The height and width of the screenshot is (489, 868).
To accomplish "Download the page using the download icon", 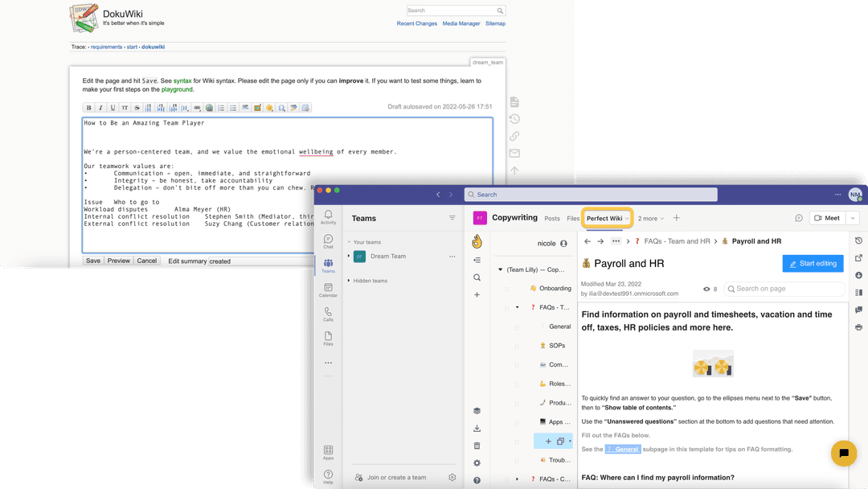I will pyautogui.click(x=858, y=273).
